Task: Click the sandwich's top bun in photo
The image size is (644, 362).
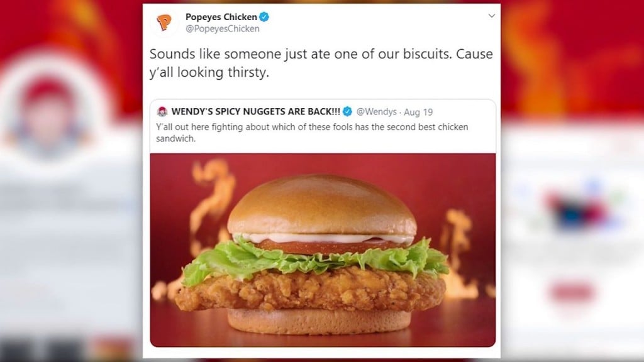Action: tap(322, 206)
